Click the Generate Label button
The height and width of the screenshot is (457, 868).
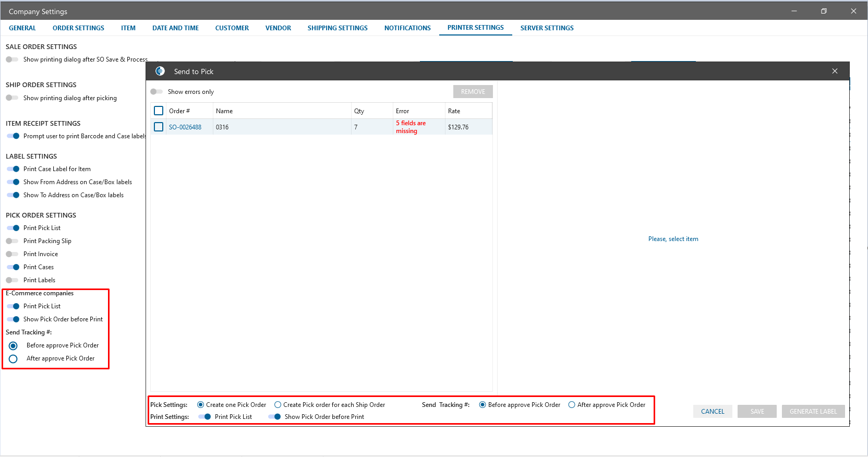(813, 412)
